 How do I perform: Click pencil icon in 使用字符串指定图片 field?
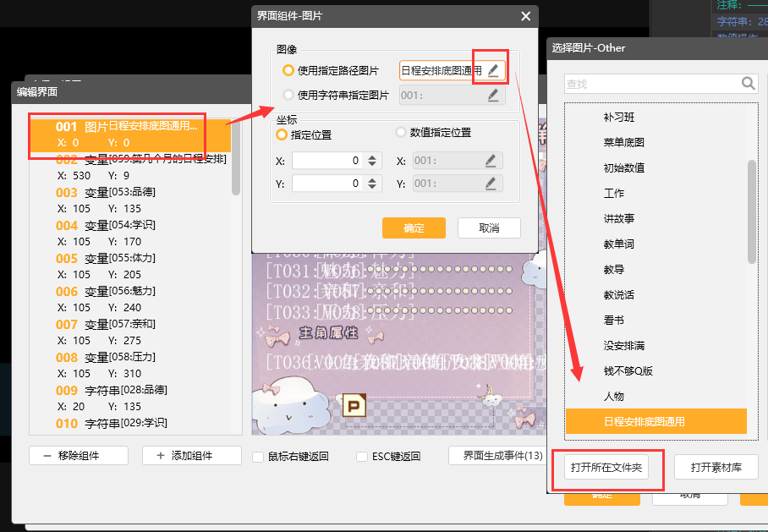click(493, 95)
